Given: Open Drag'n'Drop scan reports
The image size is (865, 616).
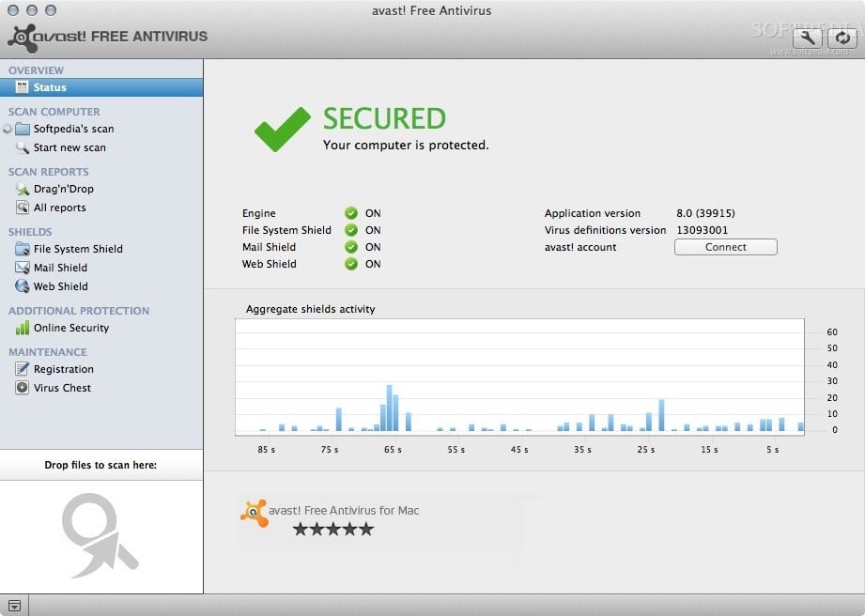Looking at the screenshot, I should click(101, 189).
